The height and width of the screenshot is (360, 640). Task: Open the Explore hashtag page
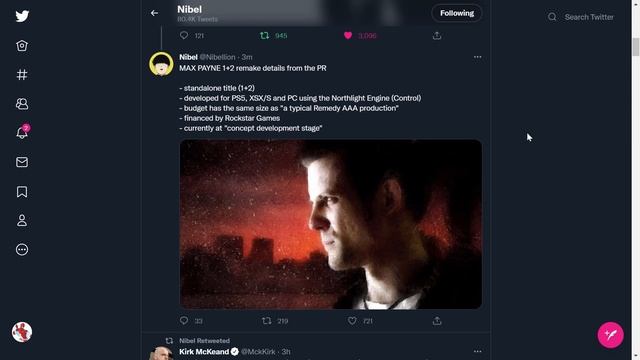click(x=22, y=75)
